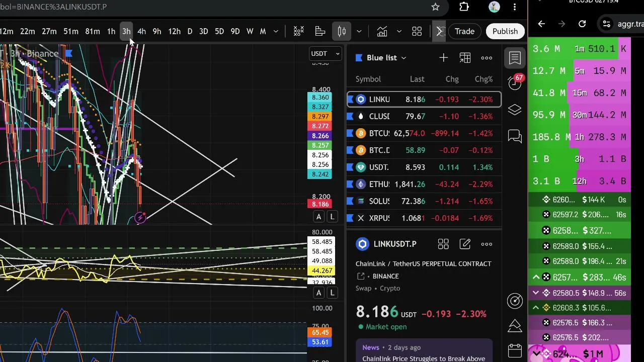Expand the $1 M trade row arrow in aggr.trade
Image resolution: width=644 pixels, height=362 pixels.
point(536,354)
